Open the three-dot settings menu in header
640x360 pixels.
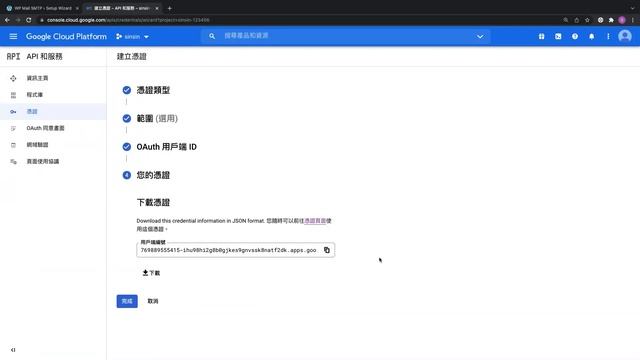pyautogui.click(x=608, y=36)
